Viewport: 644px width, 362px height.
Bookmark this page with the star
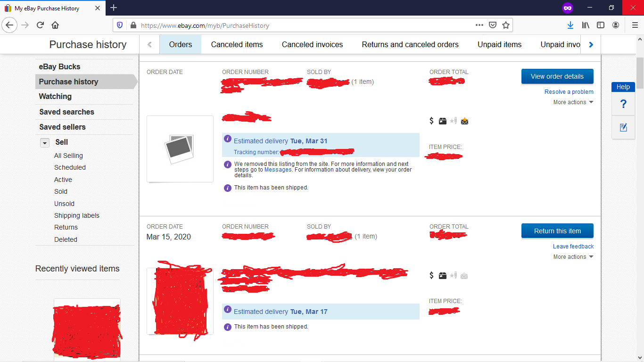(506, 25)
